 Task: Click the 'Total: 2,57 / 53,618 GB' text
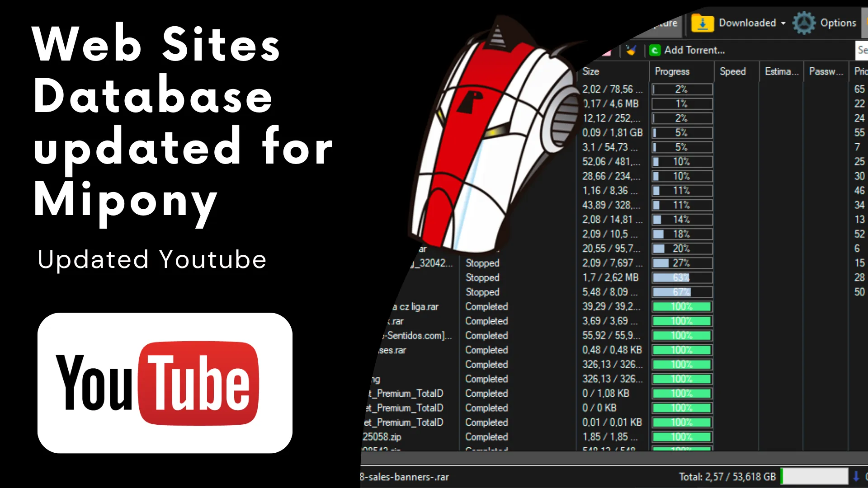pos(727,477)
